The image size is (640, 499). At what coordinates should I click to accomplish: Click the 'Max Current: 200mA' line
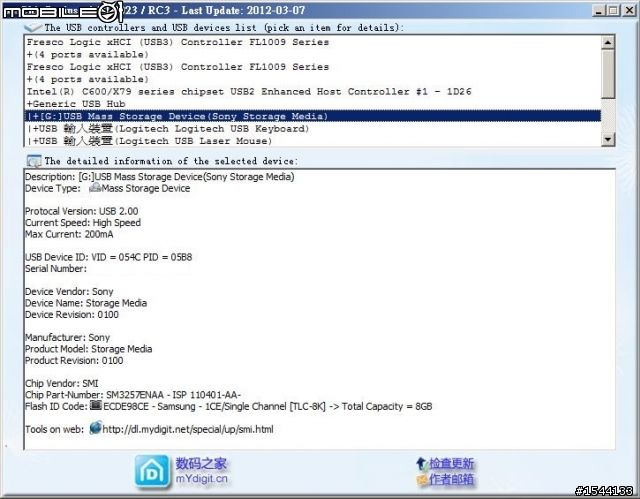point(69,234)
